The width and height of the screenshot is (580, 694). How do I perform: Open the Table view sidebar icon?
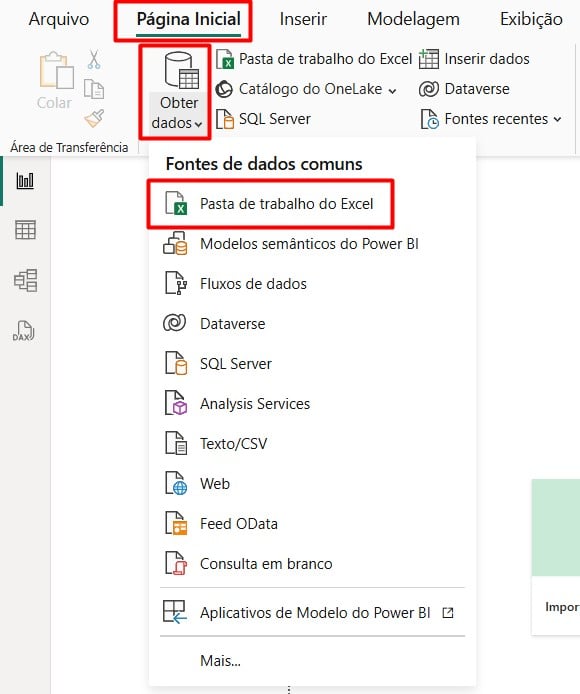[25, 230]
